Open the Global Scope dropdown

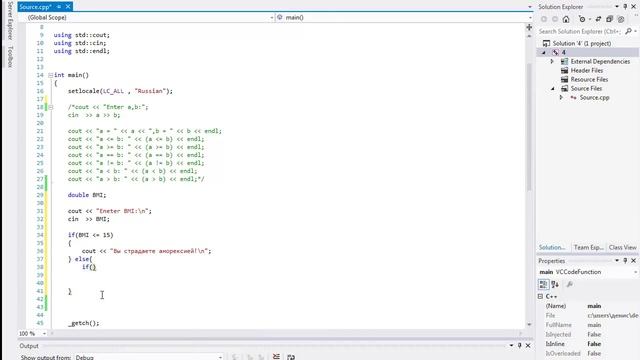tap(272, 18)
